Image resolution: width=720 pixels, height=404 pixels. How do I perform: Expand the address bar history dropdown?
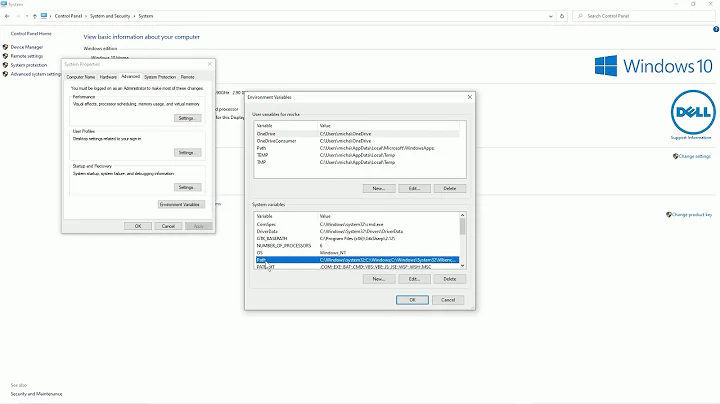(x=551, y=16)
